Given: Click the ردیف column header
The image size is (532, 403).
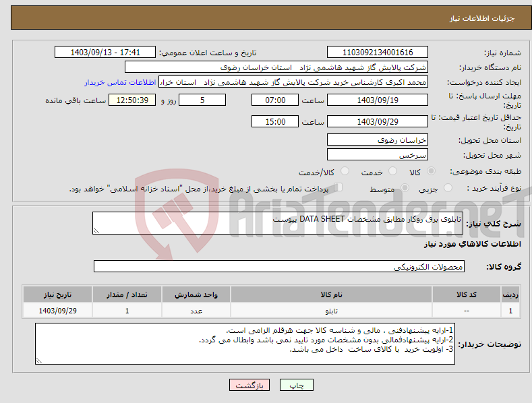Looking at the screenshot, I should [x=510, y=294].
